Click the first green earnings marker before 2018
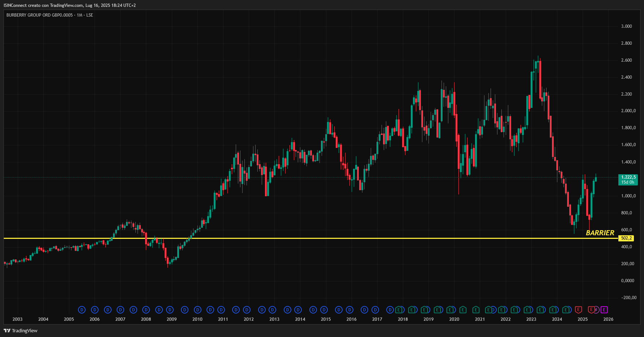 (399, 310)
